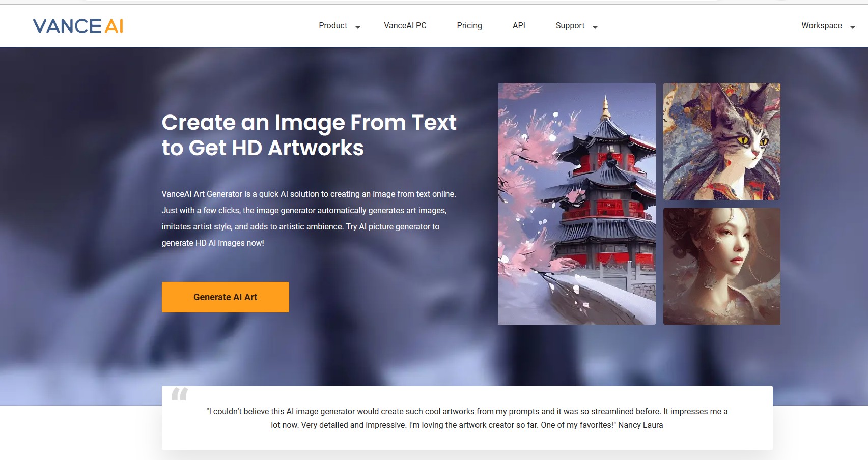Expand the Support dropdown arrow
Image resolution: width=868 pixels, height=460 pixels.
pyautogui.click(x=595, y=27)
